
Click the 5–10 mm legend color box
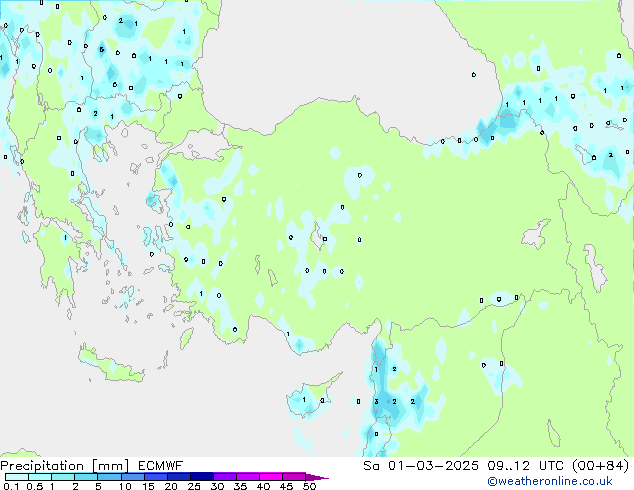click(109, 477)
